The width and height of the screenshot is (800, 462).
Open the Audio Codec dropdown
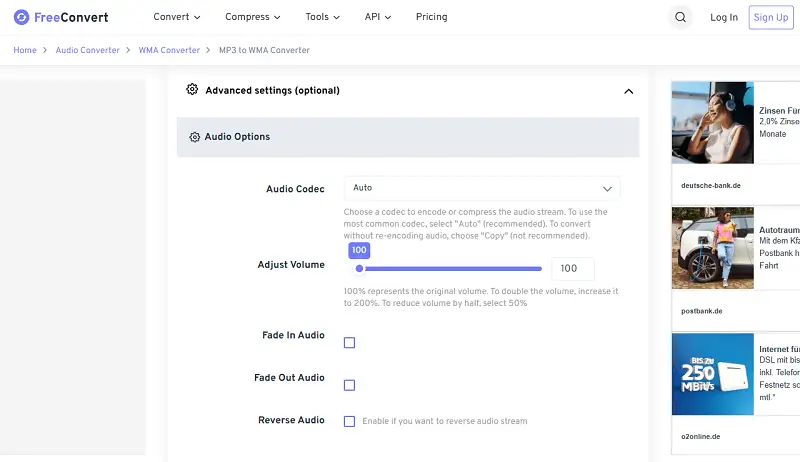(481, 188)
